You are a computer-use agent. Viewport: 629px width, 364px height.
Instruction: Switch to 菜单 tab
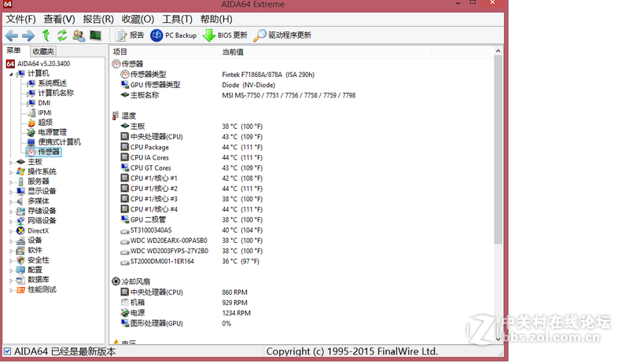[x=13, y=50]
